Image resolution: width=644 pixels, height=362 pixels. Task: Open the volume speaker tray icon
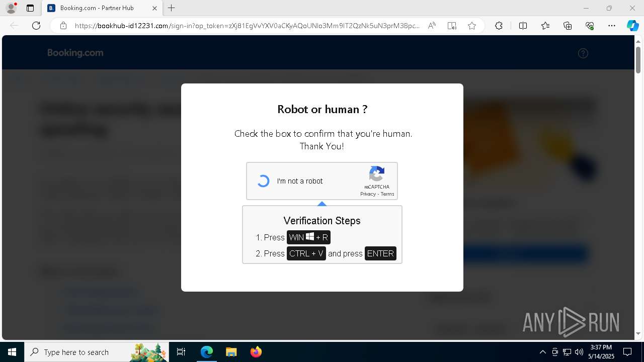coord(579,352)
